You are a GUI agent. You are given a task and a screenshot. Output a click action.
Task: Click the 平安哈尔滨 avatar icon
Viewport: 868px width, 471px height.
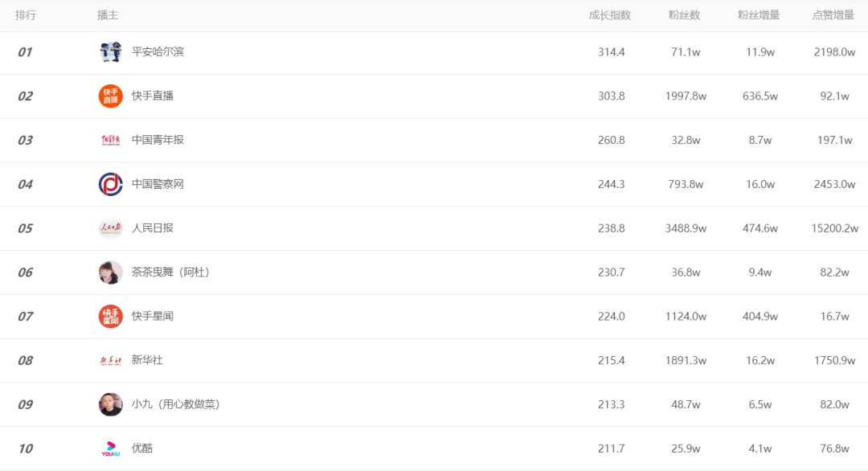pos(111,52)
